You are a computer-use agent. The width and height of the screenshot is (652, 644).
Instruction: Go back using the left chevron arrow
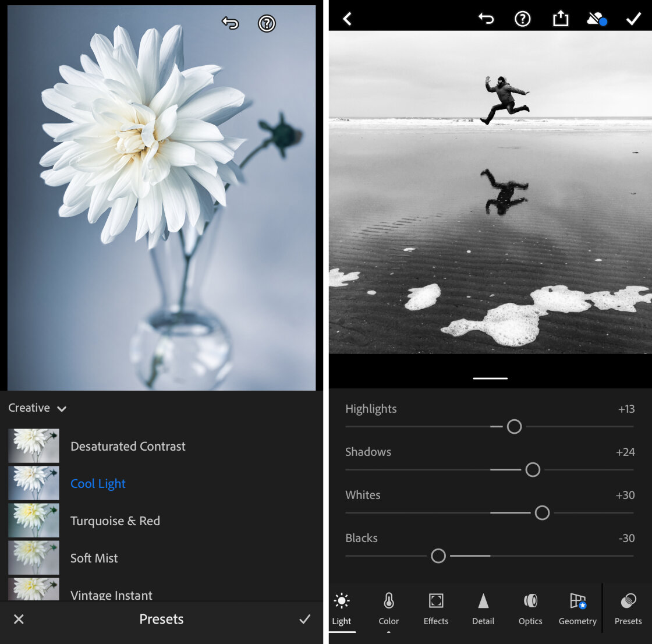[x=348, y=19]
